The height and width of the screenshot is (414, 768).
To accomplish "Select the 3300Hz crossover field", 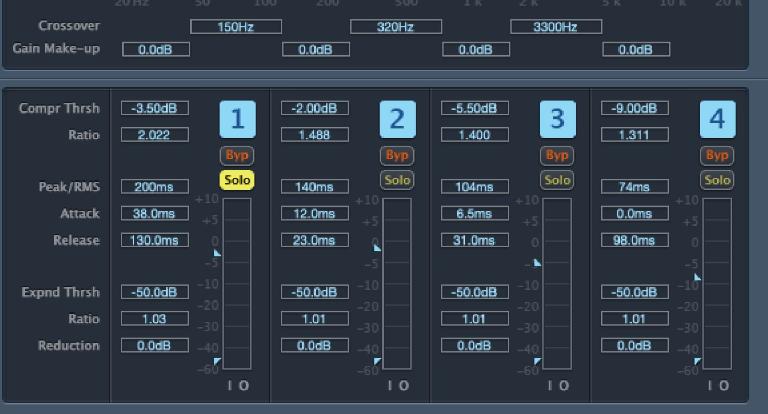I will [556, 26].
